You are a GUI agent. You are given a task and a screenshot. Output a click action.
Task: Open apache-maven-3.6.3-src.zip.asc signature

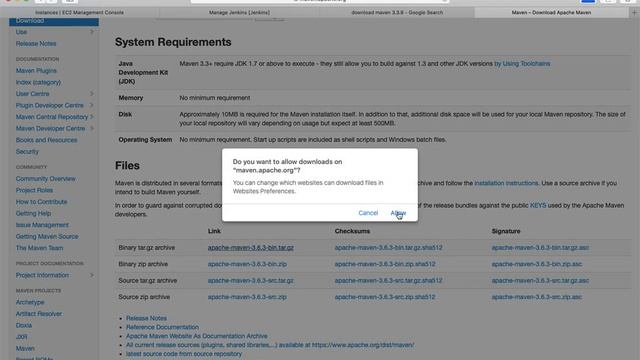pyautogui.click(x=537, y=297)
